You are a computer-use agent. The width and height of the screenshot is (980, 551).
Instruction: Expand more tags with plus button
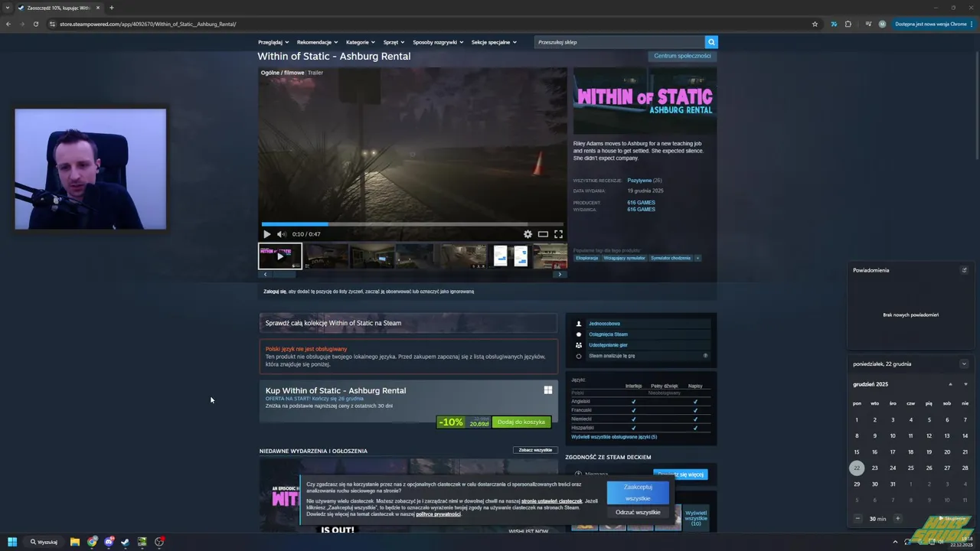tap(697, 258)
